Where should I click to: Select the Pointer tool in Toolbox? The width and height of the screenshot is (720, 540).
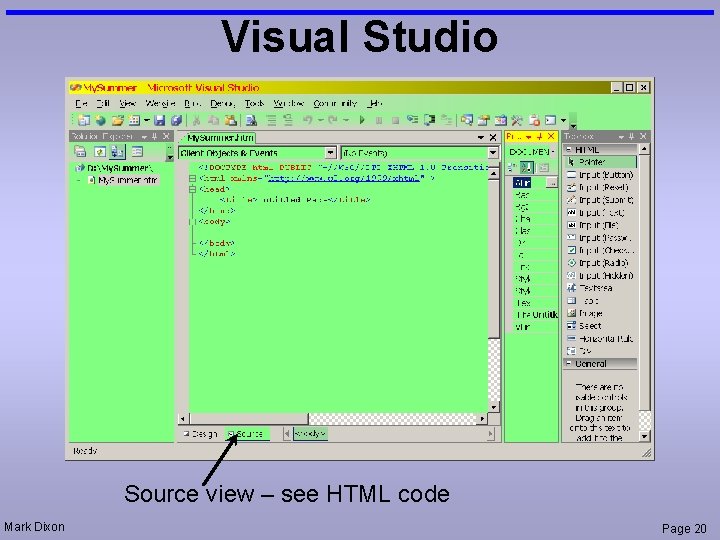[x=600, y=162]
